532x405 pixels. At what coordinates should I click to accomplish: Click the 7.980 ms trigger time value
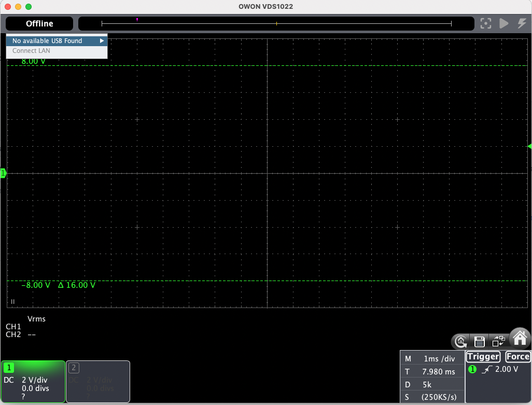tap(438, 372)
